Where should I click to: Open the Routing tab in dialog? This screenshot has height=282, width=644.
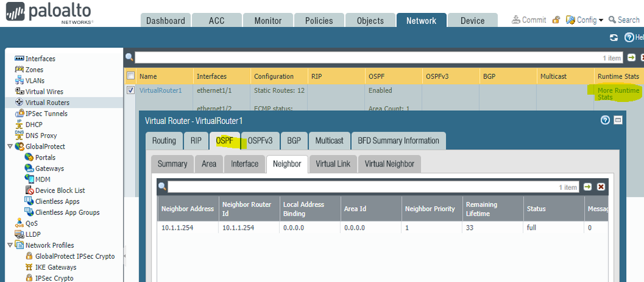click(x=164, y=141)
